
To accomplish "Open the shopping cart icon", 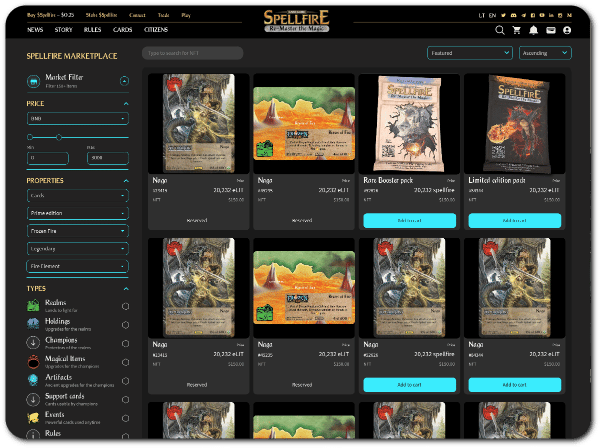I will tap(516, 30).
